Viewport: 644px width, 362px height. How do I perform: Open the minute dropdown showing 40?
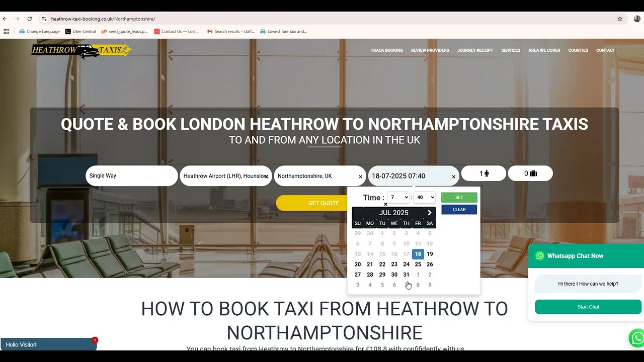pyautogui.click(x=425, y=197)
